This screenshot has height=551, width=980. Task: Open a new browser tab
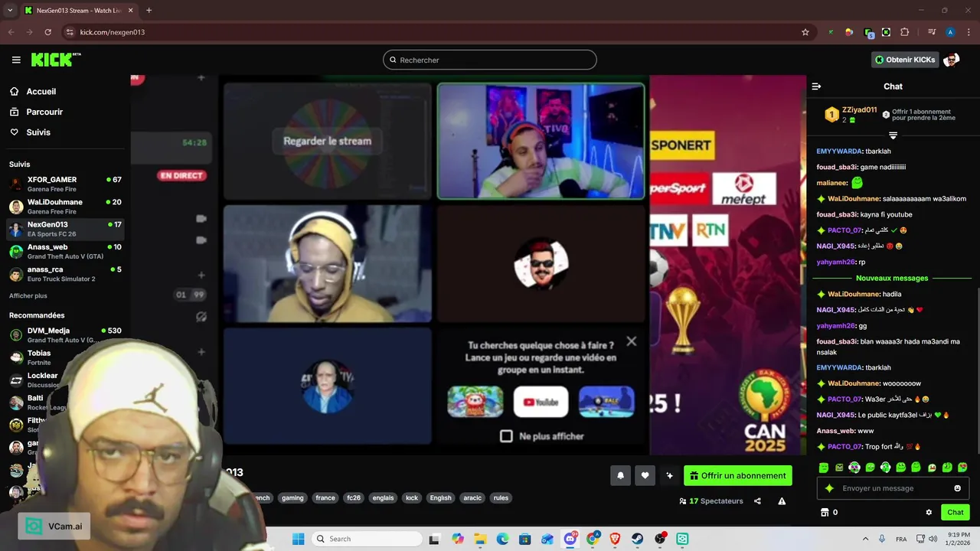pyautogui.click(x=149, y=10)
